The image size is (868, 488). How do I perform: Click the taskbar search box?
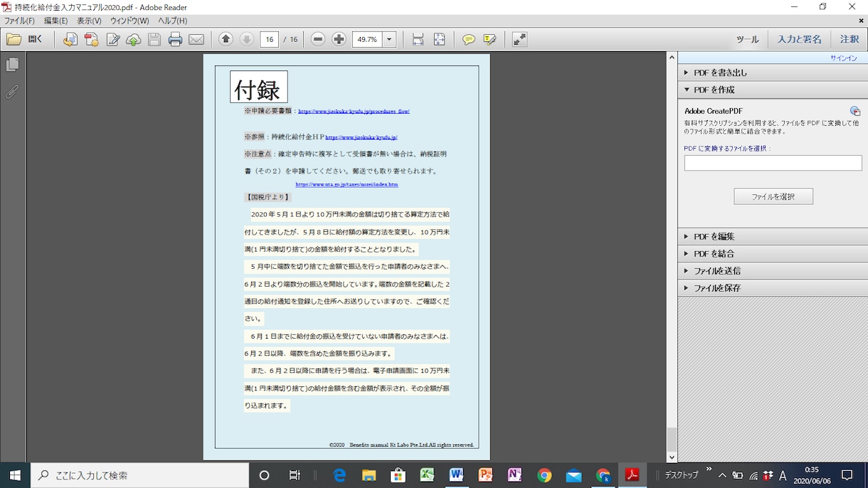pyautogui.click(x=139, y=475)
